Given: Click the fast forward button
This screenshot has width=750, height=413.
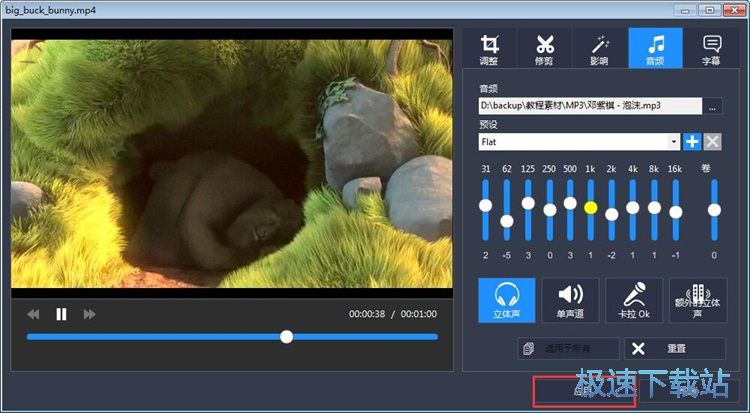Looking at the screenshot, I should click(x=89, y=314).
